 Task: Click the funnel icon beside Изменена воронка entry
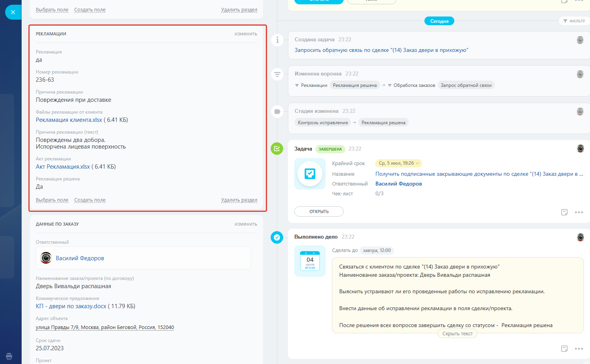277,74
